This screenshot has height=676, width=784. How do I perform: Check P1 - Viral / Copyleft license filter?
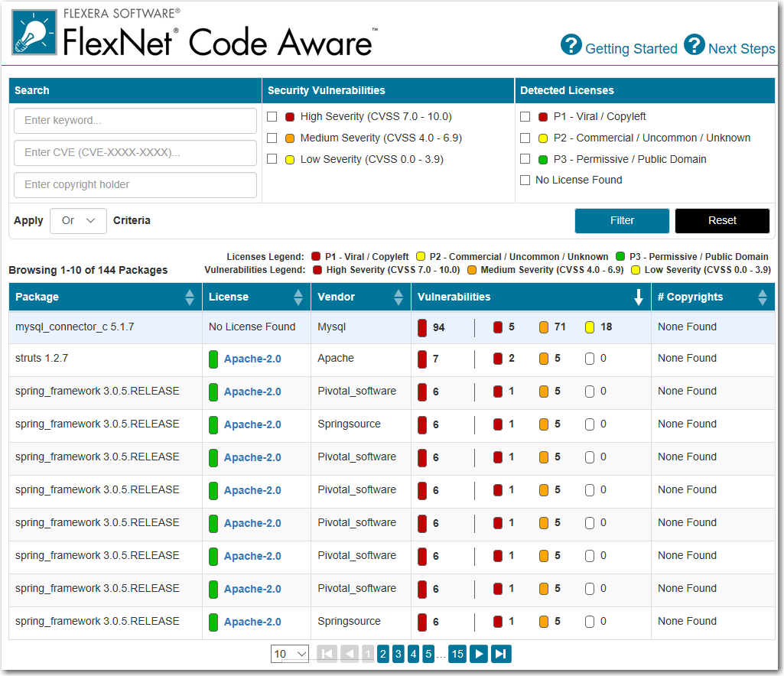click(525, 117)
